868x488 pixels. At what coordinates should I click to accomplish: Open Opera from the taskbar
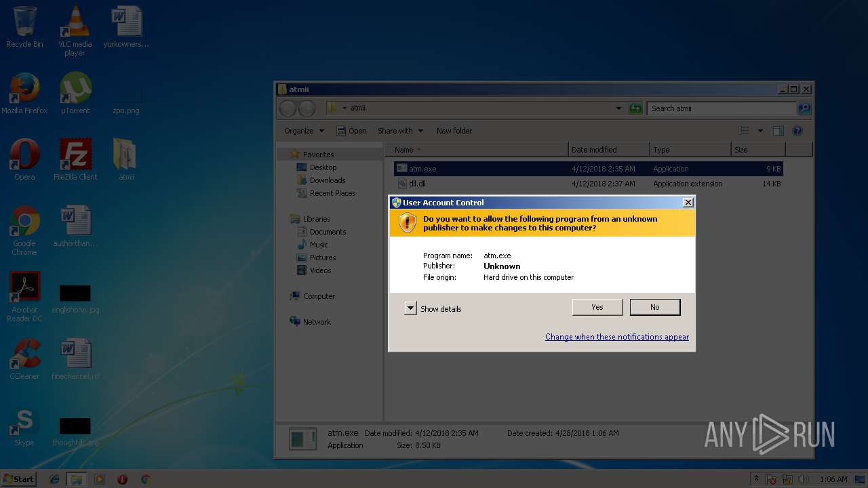point(122,479)
